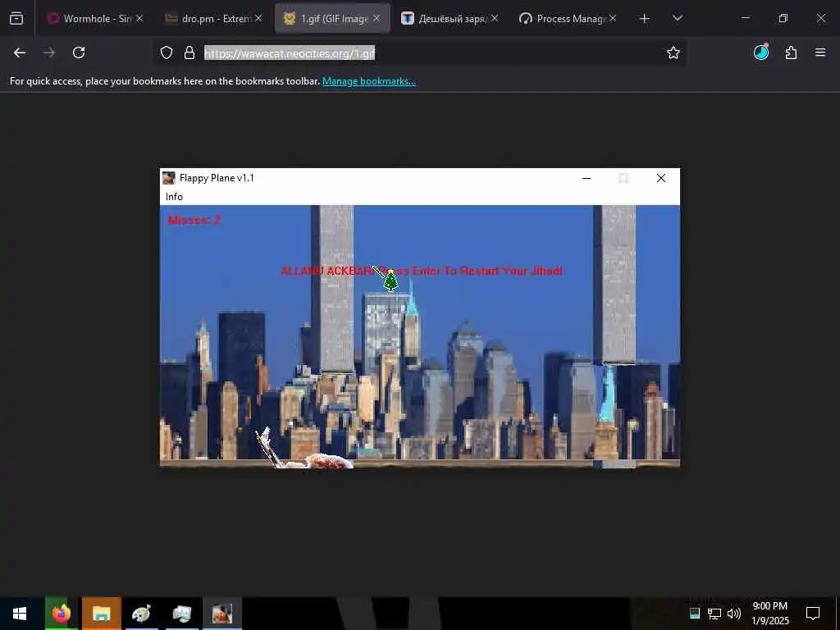Image resolution: width=840 pixels, height=630 pixels.
Task: Select the 1.gif image tab
Action: pos(332,19)
